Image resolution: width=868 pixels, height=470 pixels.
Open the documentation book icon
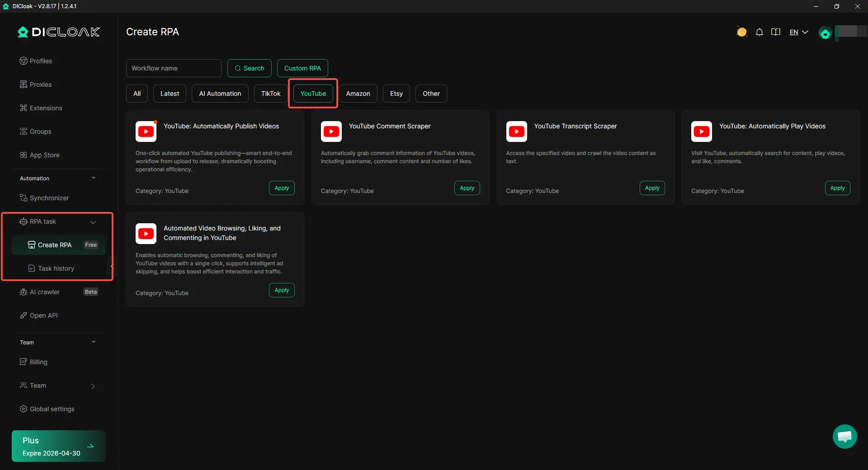(x=776, y=32)
